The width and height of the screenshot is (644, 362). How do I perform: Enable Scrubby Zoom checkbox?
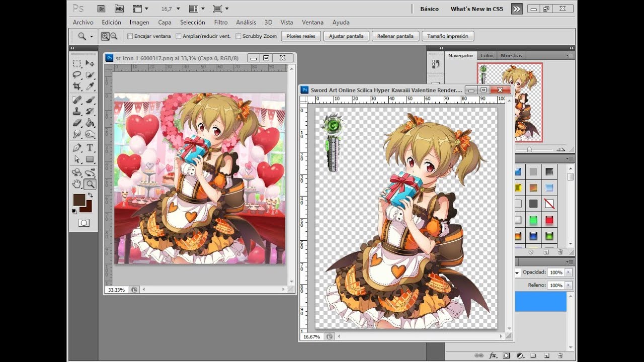[238, 36]
